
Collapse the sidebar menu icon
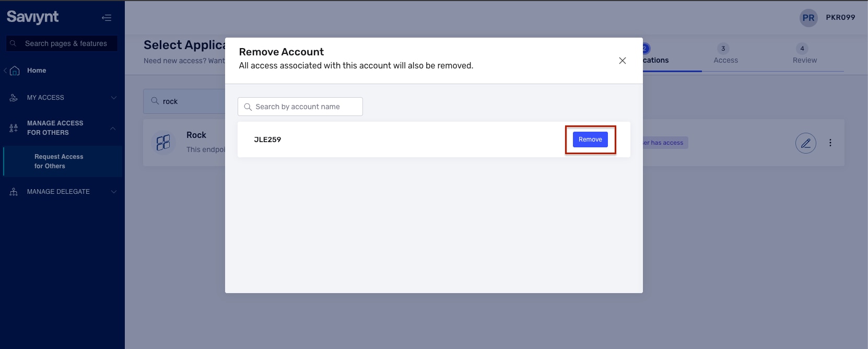[x=107, y=18]
